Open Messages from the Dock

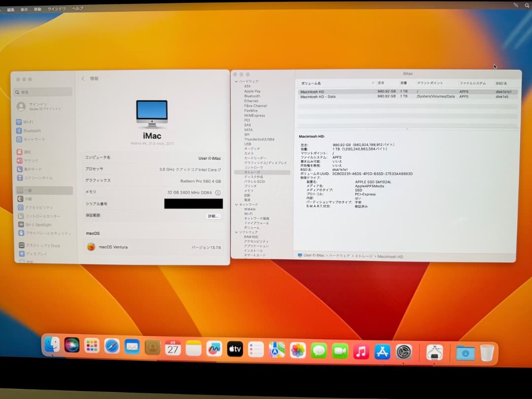point(319,351)
